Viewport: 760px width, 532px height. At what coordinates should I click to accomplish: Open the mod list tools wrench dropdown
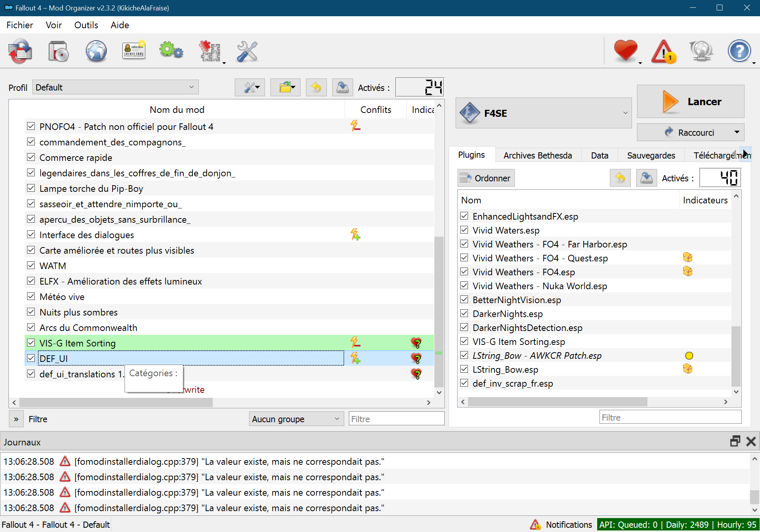point(250,87)
